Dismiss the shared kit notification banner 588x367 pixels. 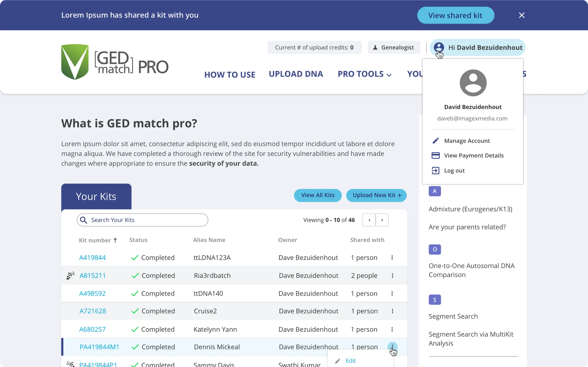point(522,15)
